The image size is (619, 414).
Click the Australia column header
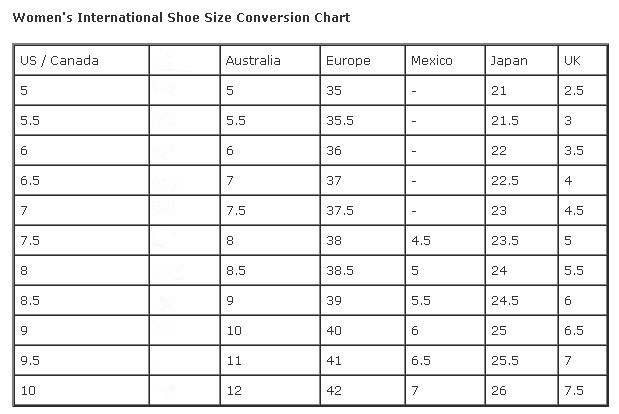(253, 61)
